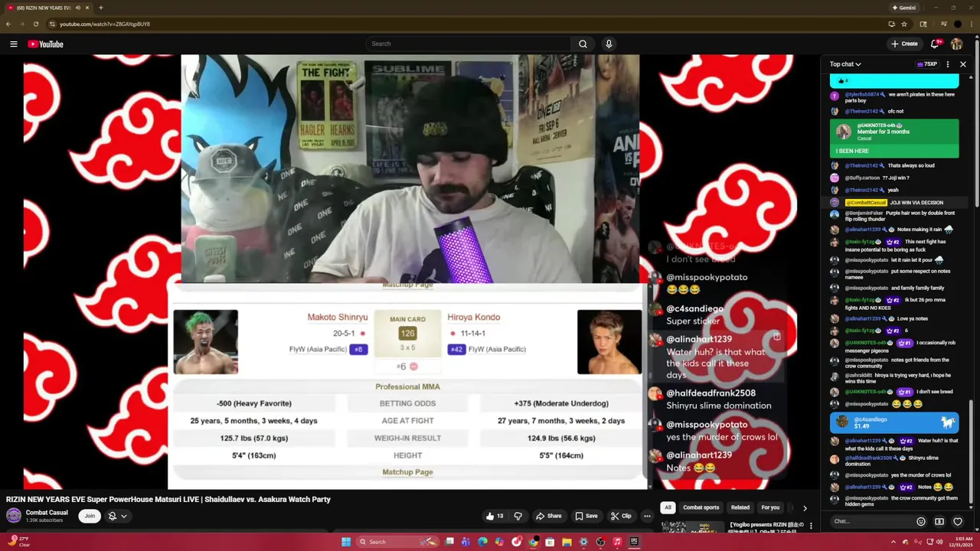Click the Makoto Shinryu fighter photo
The height and width of the screenshot is (551, 980).
[205, 341]
